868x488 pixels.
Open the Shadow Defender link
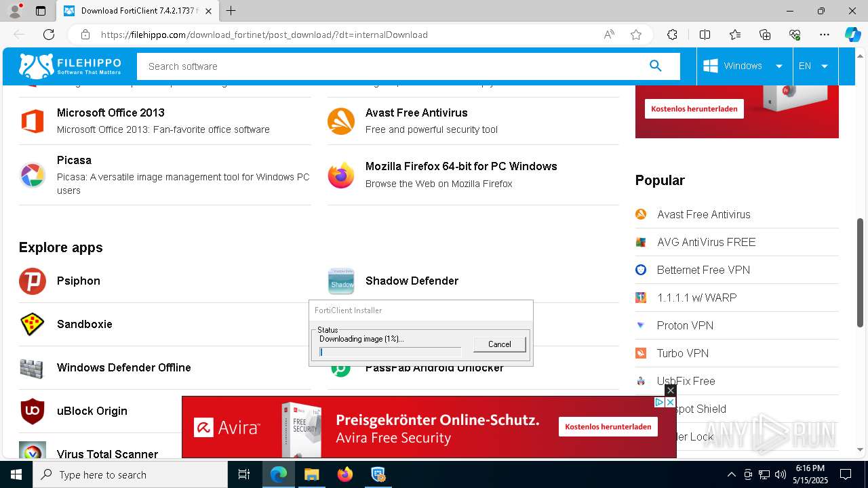coord(412,281)
